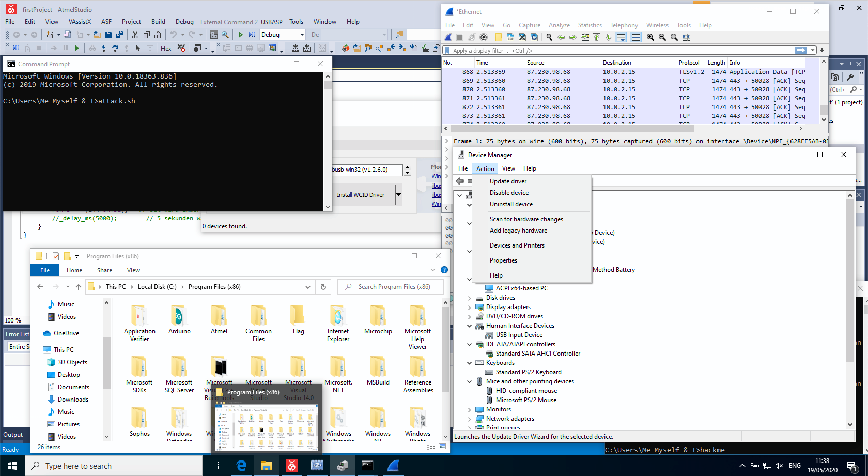This screenshot has height=476, width=868.
Task: Add a Wireshark filter button with plus
Action: click(822, 50)
